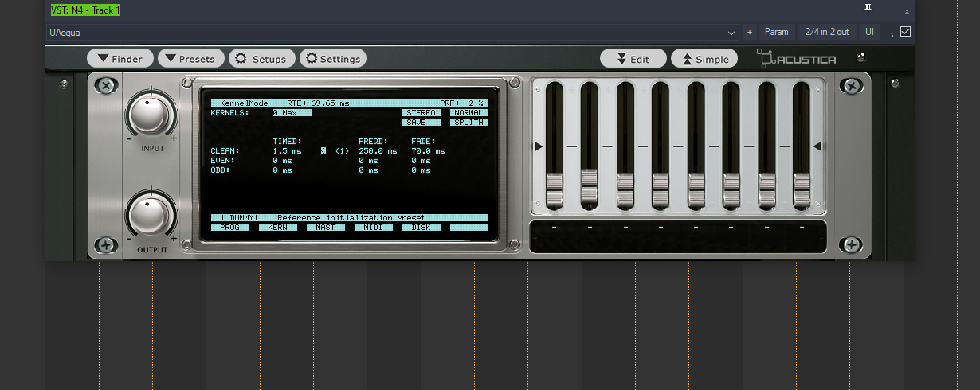Select the CLEAN FREQD 250.0 ms value
980x390 pixels.
[x=378, y=151]
